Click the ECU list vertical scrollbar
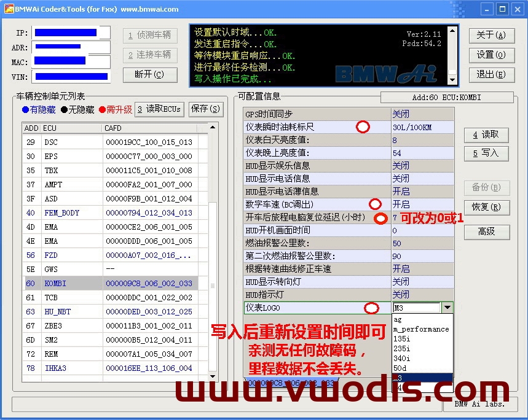The height and width of the screenshot is (420, 528). click(213, 246)
